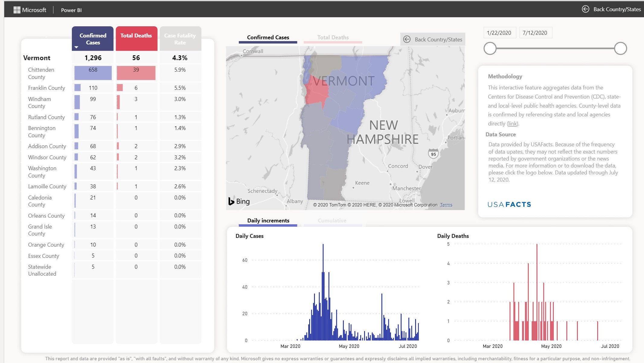Click the Methodology heading
The width and height of the screenshot is (644, 363).
click(x=505, y=76)
